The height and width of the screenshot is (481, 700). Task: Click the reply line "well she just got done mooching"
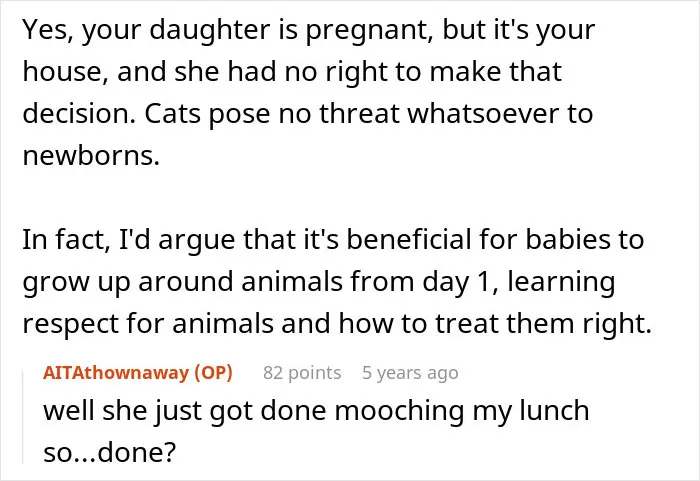point(316,411)
